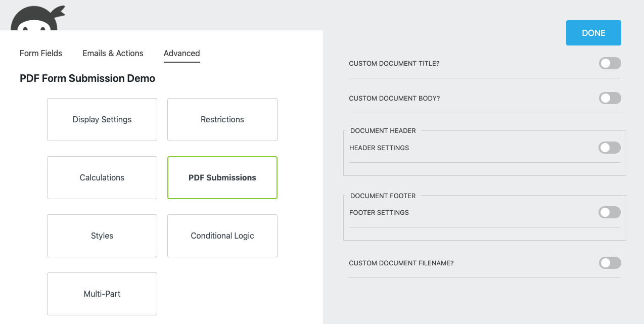
Task: Enable Header Settings in Document Header
Action: point(610,148)
